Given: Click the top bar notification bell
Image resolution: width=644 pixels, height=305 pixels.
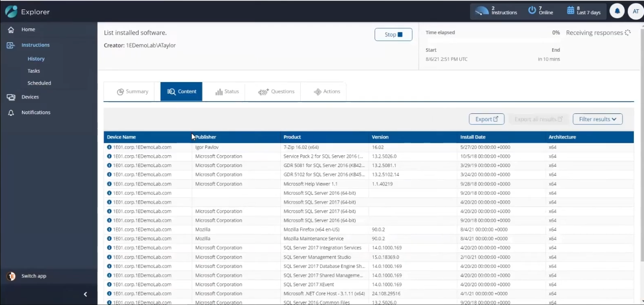Looking at the screenshot, I should click(617, 11).
